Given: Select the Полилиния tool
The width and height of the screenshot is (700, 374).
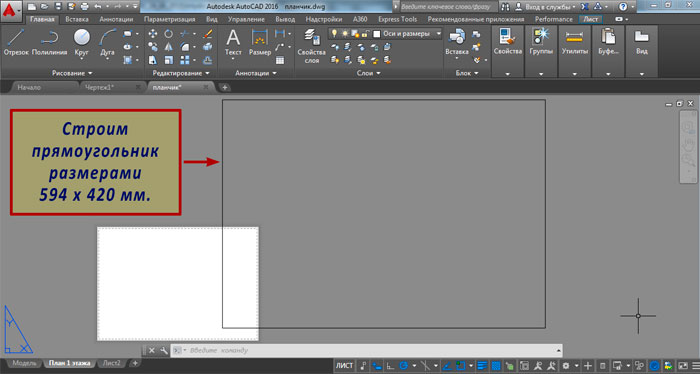Looking at the screenshot, I should click(x=49, y=42).
